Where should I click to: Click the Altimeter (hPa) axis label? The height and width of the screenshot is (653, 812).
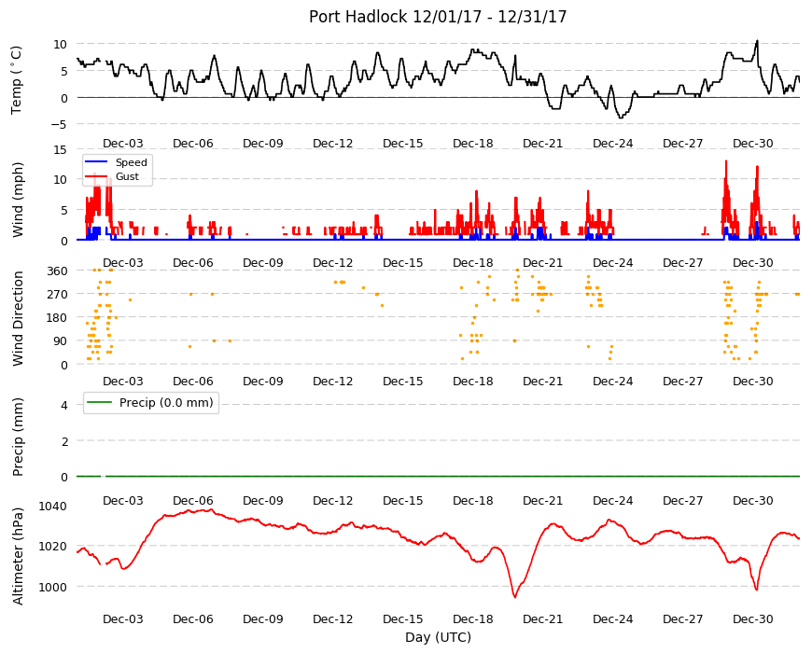[18, 556]
